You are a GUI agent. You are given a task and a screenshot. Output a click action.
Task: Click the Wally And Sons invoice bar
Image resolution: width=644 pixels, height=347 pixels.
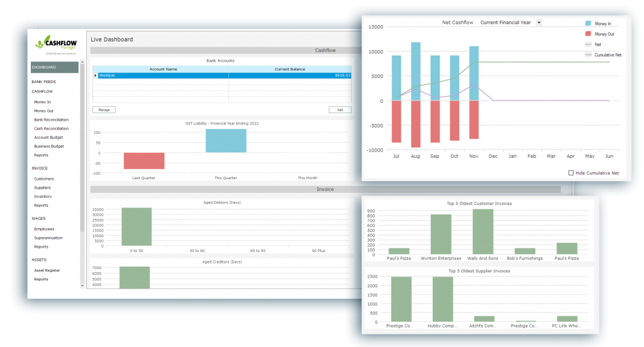[483, 231]
